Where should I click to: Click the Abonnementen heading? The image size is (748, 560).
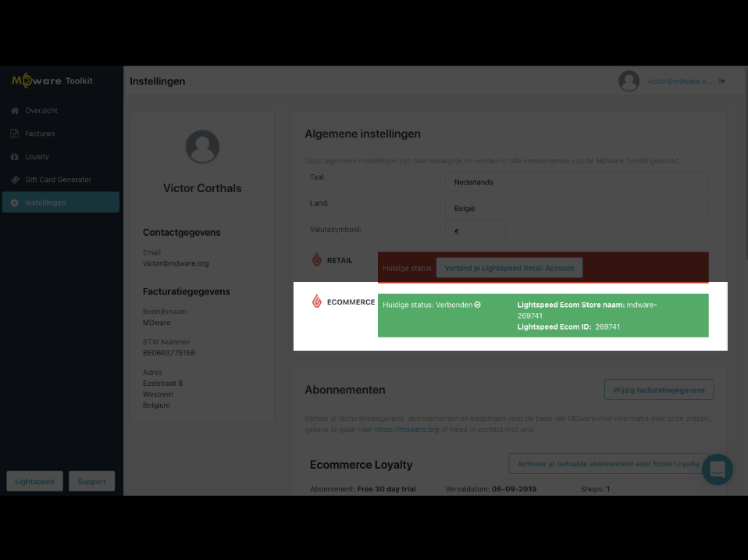345,390
